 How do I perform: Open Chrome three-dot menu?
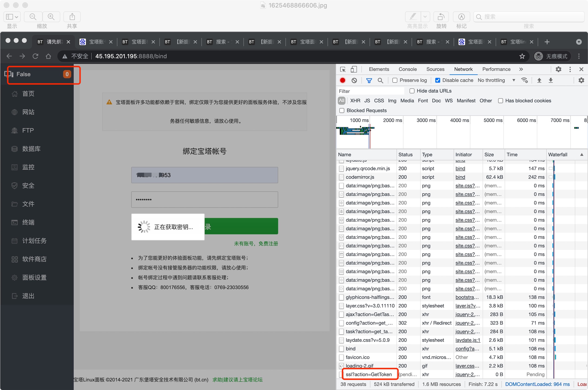click(x=579, y=56)
